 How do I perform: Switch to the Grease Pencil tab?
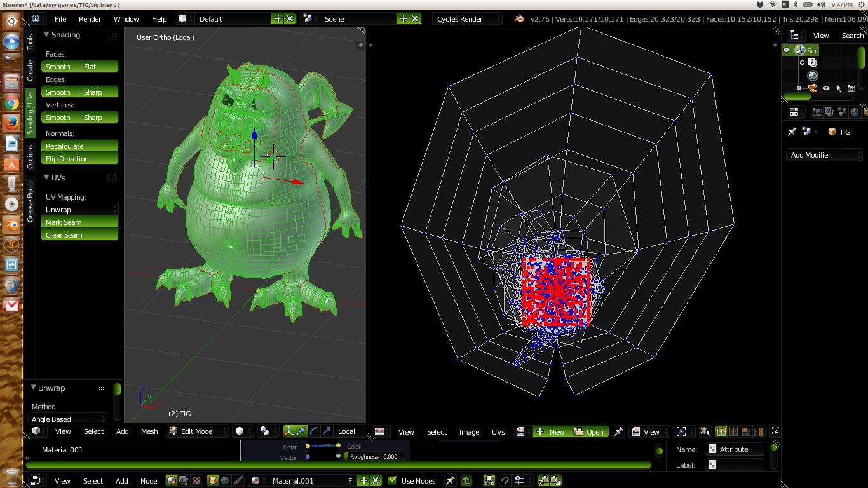coord(30,201)
